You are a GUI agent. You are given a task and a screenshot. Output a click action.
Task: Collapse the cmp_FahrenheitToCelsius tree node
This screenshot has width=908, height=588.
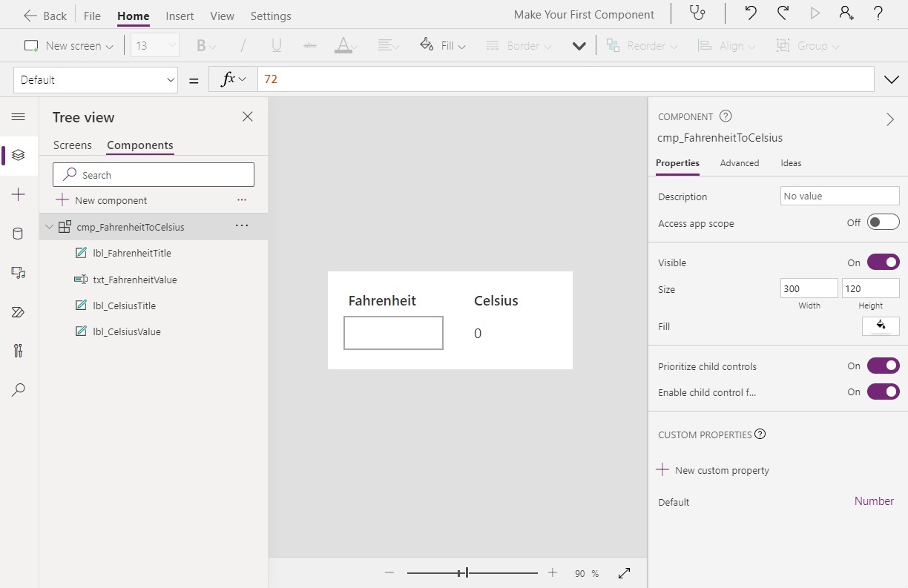(49, 226)
